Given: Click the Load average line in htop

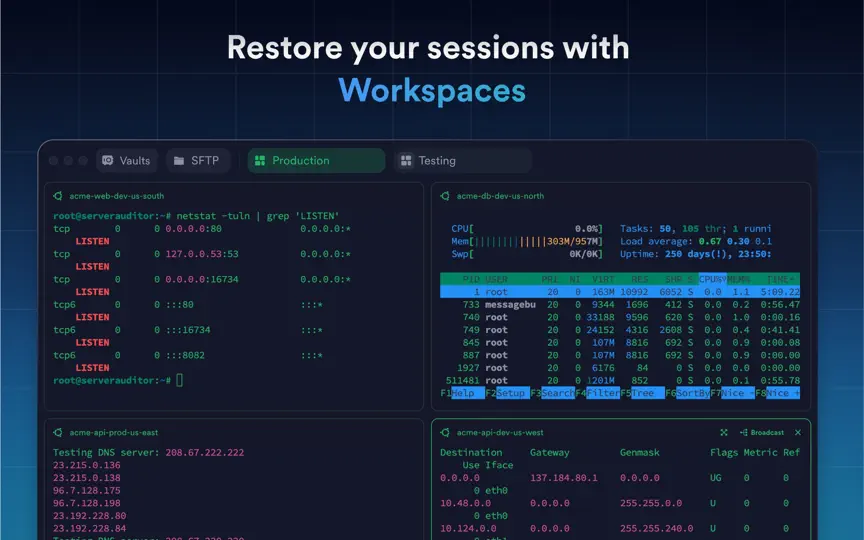Looking at the screenshot, I should tap(696, 241).
